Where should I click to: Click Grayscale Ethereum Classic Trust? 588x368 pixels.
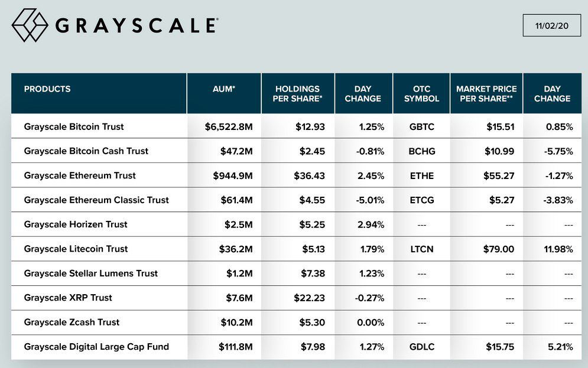(x=96, y=200)
